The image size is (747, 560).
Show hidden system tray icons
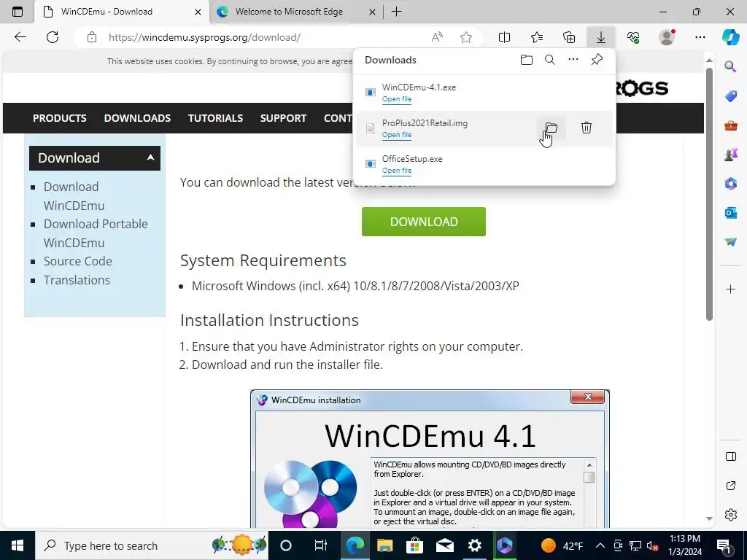tap(600, 545)
